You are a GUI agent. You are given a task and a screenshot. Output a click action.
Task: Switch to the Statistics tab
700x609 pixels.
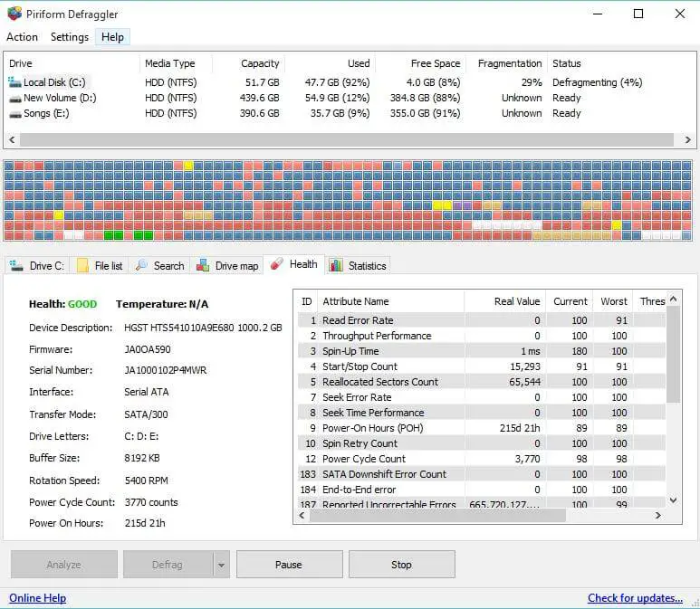pyautogui.click(x=358, y=266)
